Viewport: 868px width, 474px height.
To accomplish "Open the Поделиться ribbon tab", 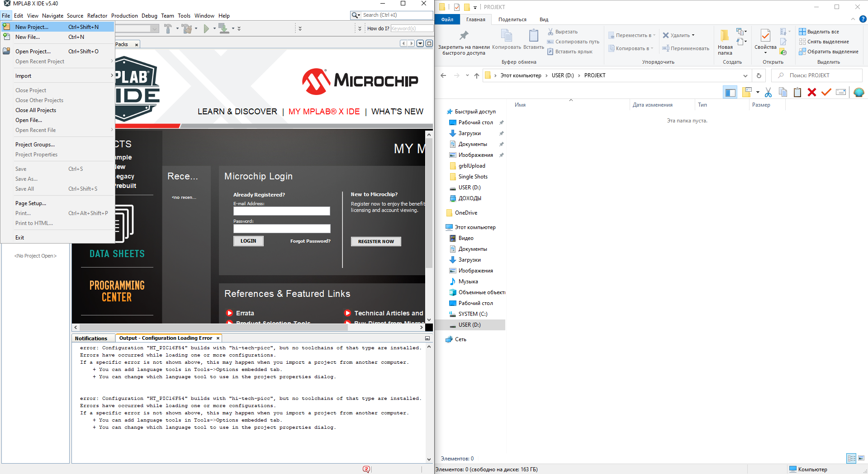I will click(x=512, y=20).
